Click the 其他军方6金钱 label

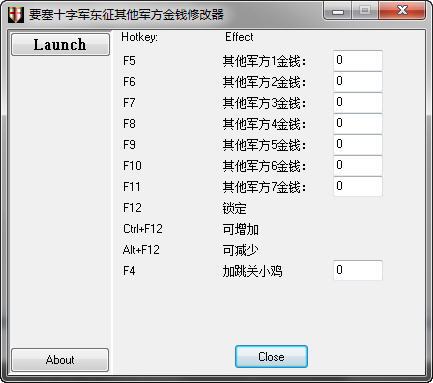pyautogui.click(x=265, y=167)
